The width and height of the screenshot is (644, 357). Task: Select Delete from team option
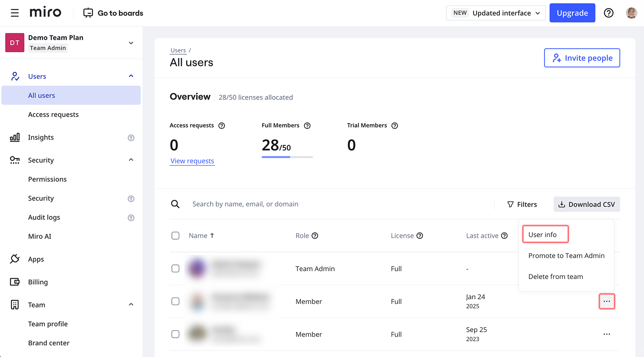[x=555, y=277]
